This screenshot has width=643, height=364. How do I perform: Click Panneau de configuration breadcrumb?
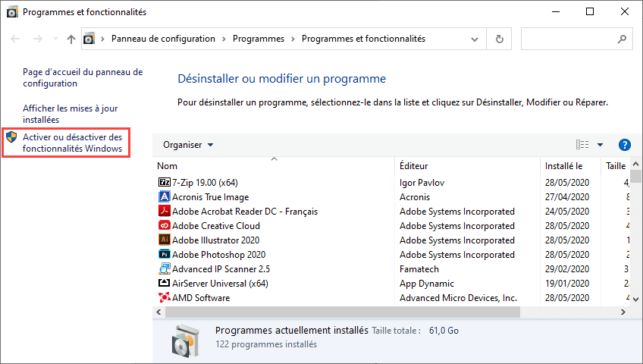(x=163, y=39)
